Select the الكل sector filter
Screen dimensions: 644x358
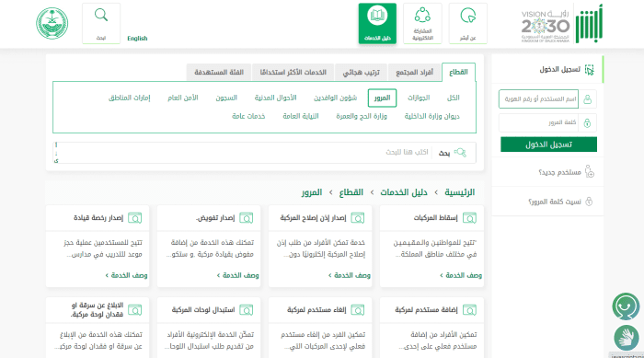click(x=453, y=98)
